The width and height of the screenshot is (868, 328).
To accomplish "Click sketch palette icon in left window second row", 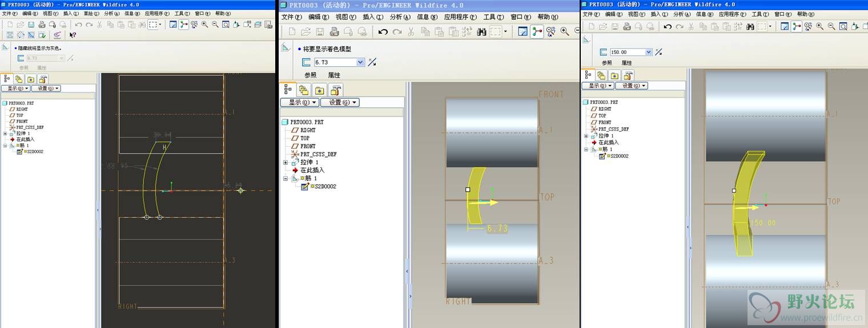I will click(x=57, y=35).
